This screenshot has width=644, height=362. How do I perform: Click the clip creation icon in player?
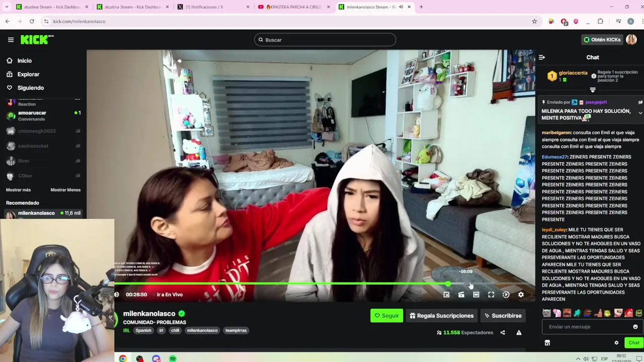[x=461, y=295]
